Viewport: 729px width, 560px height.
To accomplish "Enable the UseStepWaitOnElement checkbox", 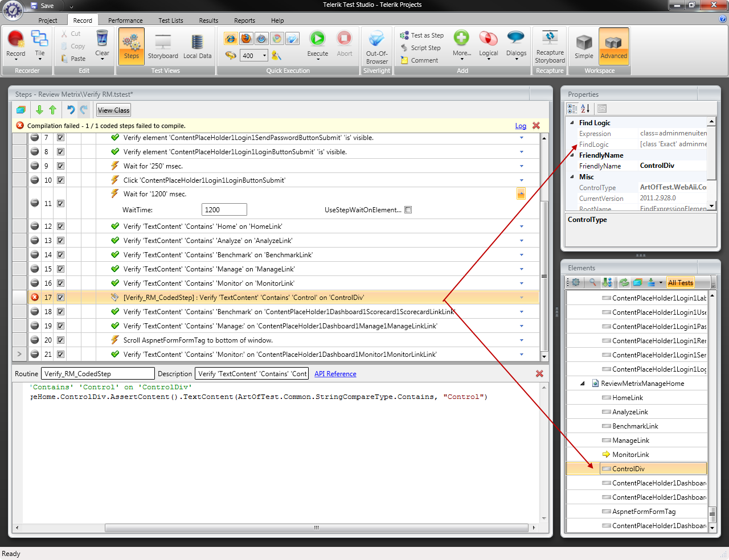I will (x=408, y=210).
